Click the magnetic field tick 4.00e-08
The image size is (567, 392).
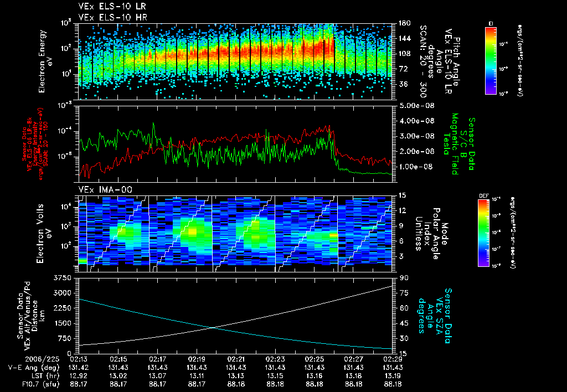point(416,121)
